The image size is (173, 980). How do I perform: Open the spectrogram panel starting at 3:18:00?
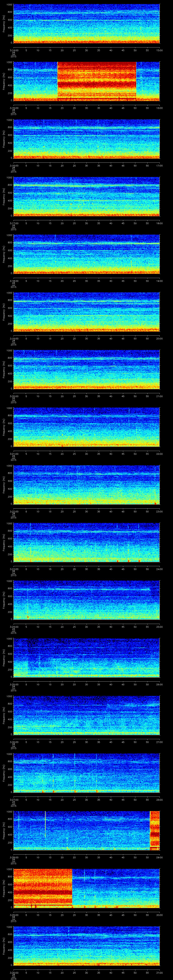[x=86, y=254]
